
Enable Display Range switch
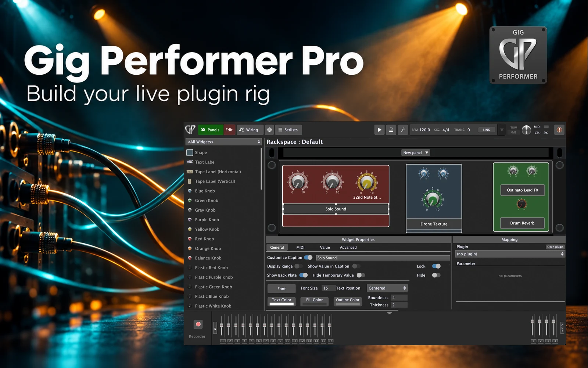298,266
